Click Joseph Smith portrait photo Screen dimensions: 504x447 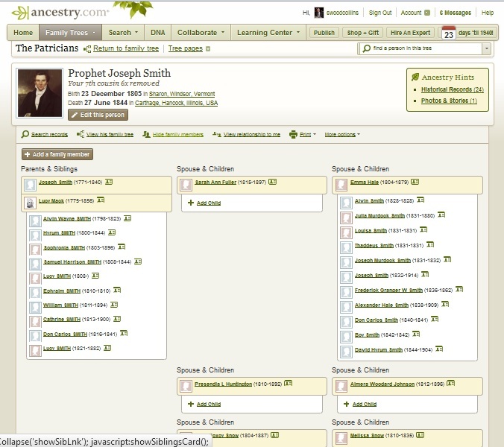click(40, 93)
